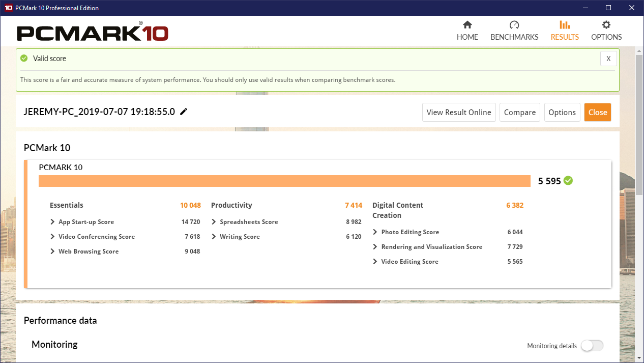Click the green check beside 5 595 score
This screenshot has height=363, width=644.
pyautogui.click(x=568, y=181)
